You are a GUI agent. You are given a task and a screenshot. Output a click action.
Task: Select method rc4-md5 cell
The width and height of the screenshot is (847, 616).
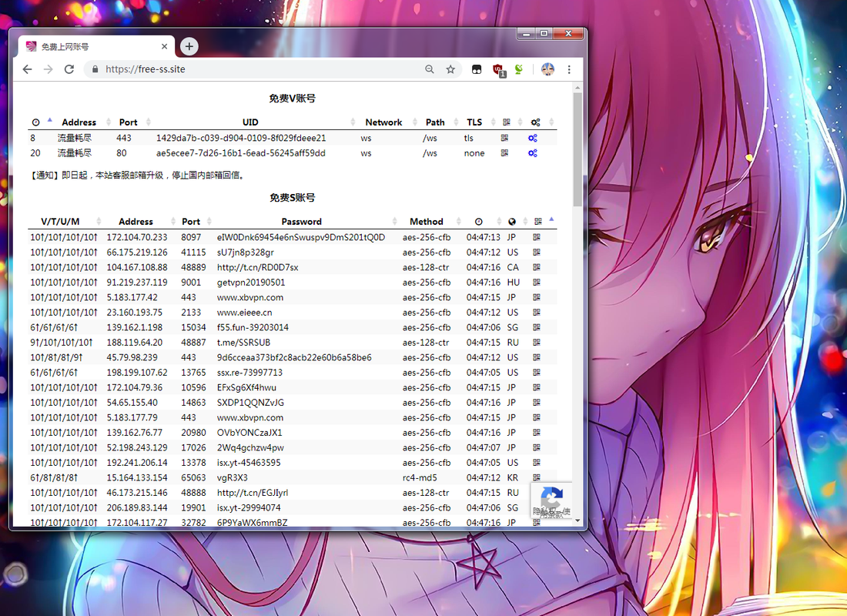(420, 477)
